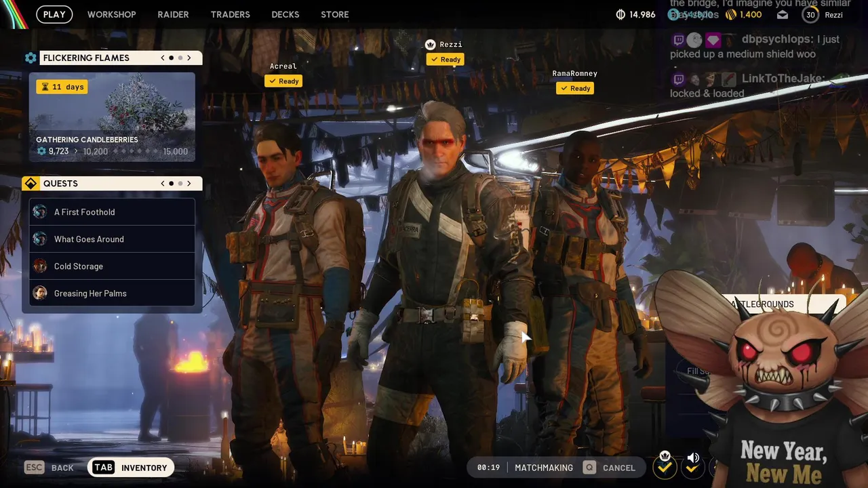This screenshot has width=868, height=488.
Task: Click the Twitch badge beside dbpsychlops
Action: (x=678, y=40)
